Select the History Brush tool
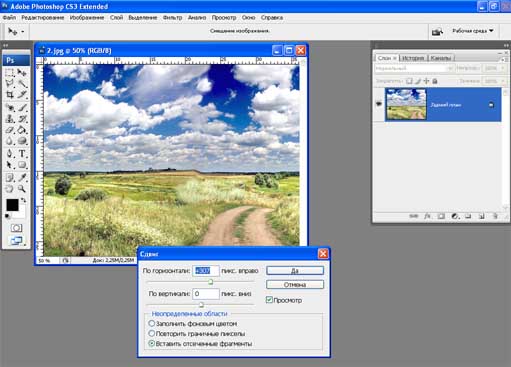The width and height of the screenshot is (511, 367). click(x=22, y=119)
